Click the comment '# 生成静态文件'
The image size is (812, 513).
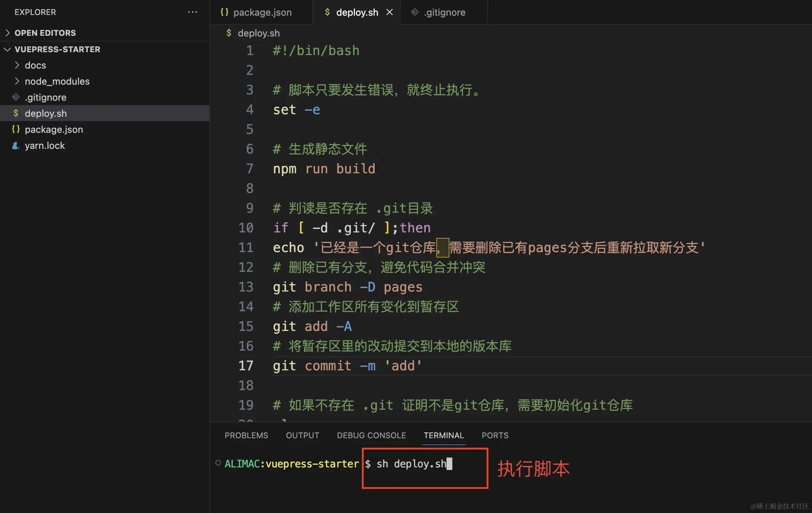[320, 149]
